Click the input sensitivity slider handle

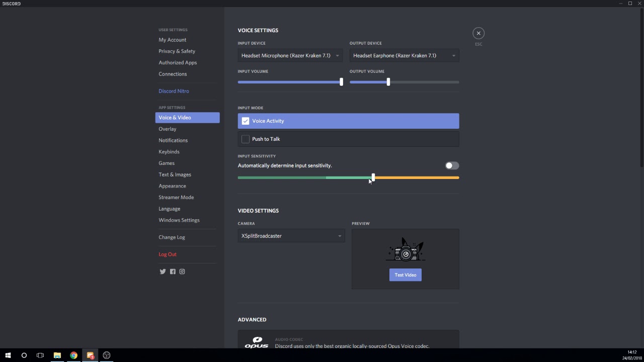[373, 177]
